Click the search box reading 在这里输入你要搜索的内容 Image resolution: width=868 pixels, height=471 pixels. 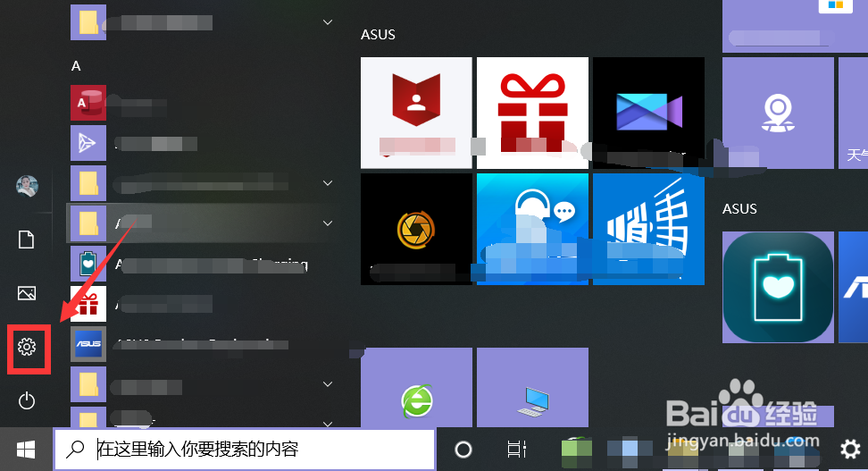(244, 449)
